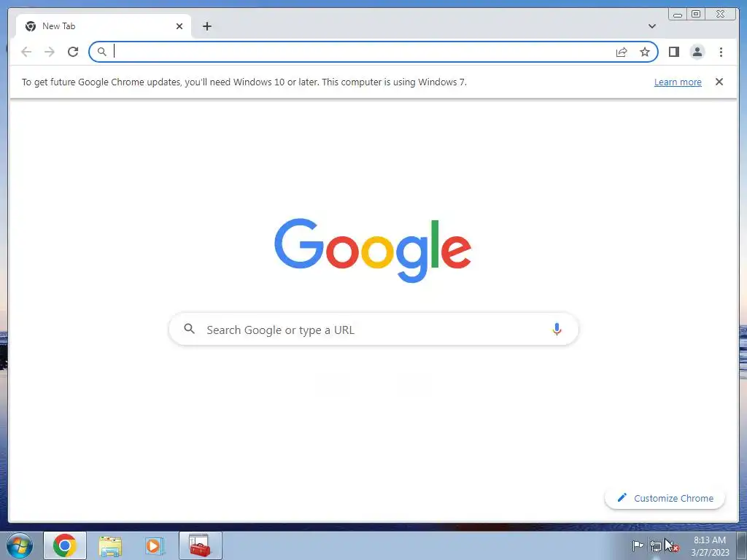747x560 pixels.
Task: Click the magnifier icon in Google search box
Action: pyautogui.click(x=189, y=329)
